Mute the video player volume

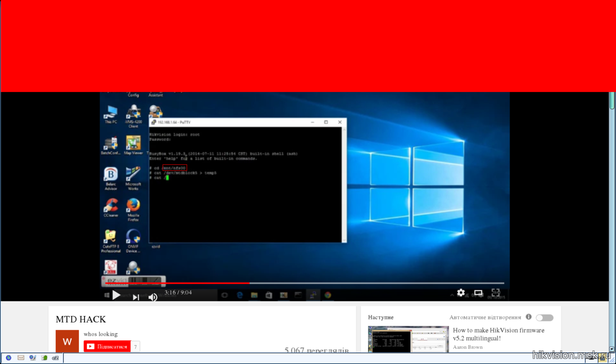[152, 297]
